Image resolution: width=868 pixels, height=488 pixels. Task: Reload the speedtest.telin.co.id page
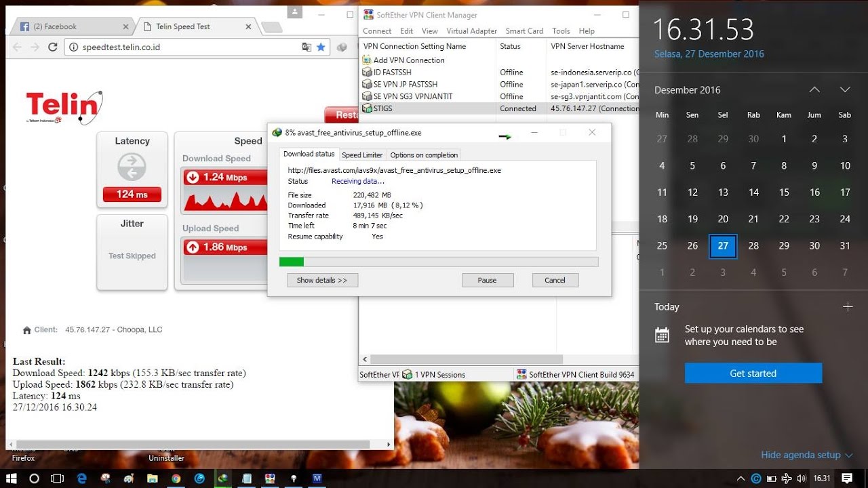pos(53,47)
